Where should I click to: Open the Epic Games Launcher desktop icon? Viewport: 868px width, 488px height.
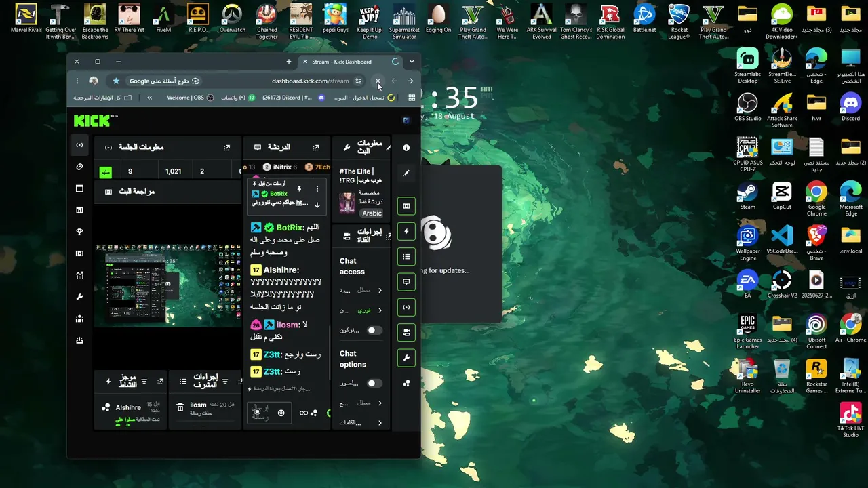tap(747, 332)
